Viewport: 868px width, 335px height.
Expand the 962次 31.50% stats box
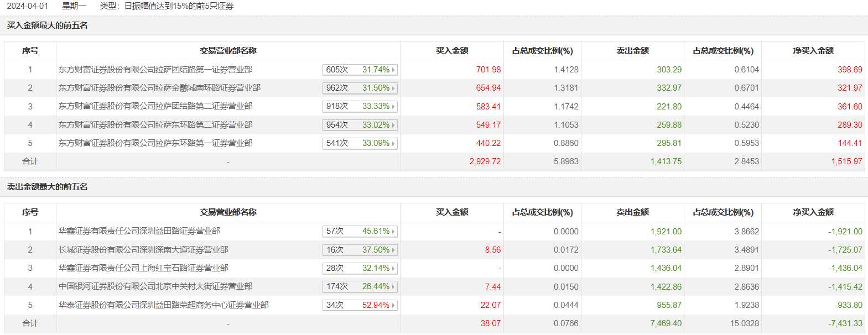(x=360, y=88)
